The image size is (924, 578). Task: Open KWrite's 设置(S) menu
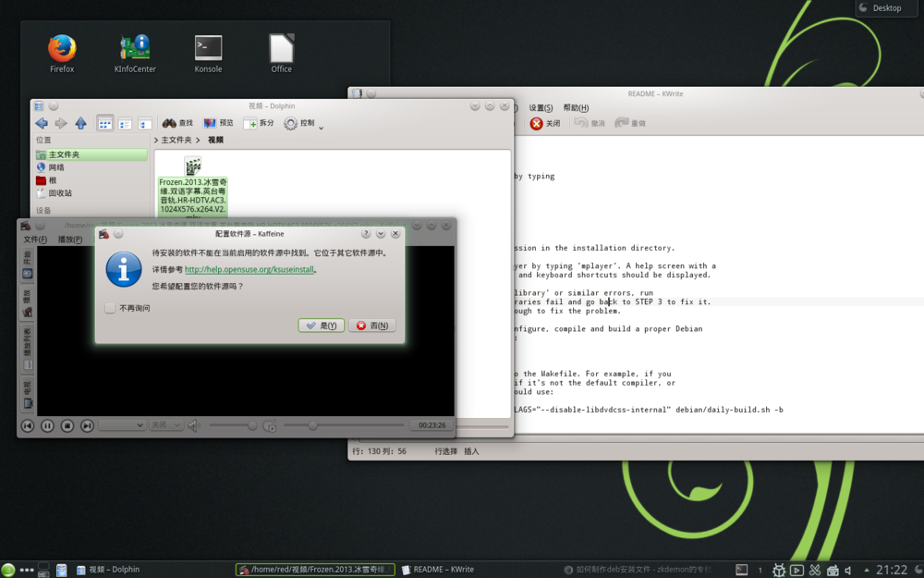[x=541, y=107]
